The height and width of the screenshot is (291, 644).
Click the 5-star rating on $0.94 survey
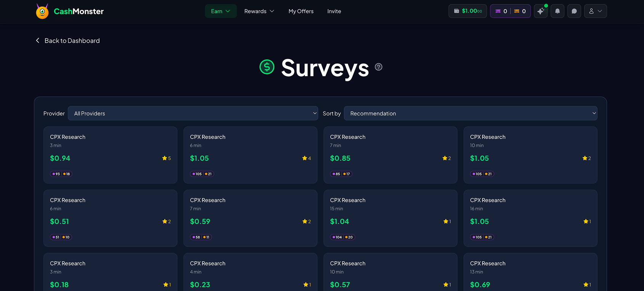[167, 158]
